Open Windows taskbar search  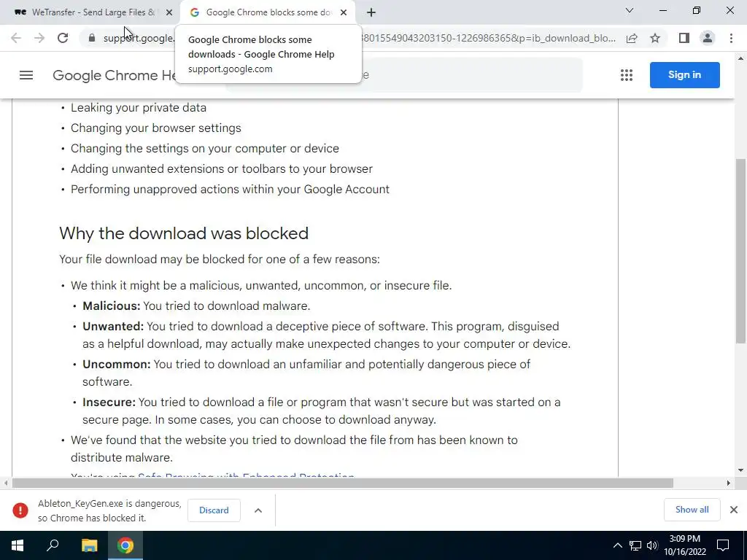[53, 545]
